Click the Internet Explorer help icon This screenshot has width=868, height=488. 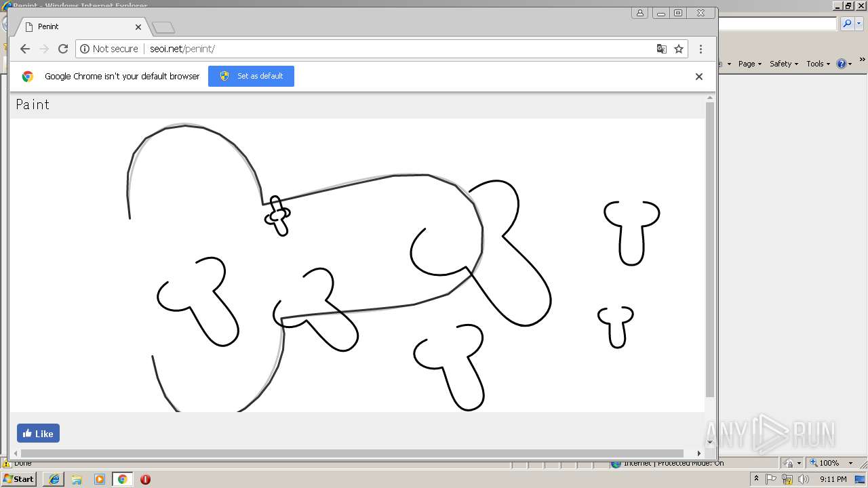click(842, 64)
